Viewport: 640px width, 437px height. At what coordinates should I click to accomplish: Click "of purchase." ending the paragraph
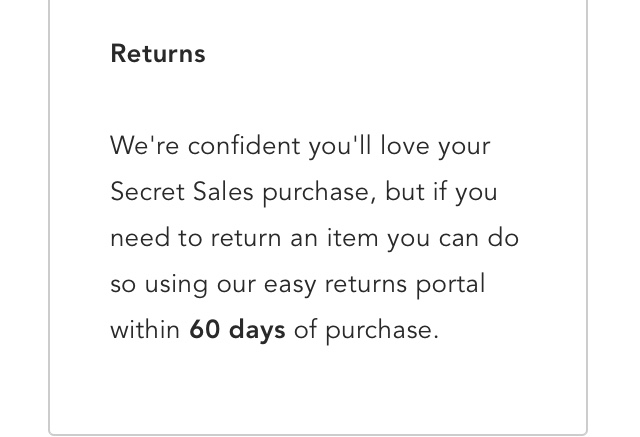point(366,330)
